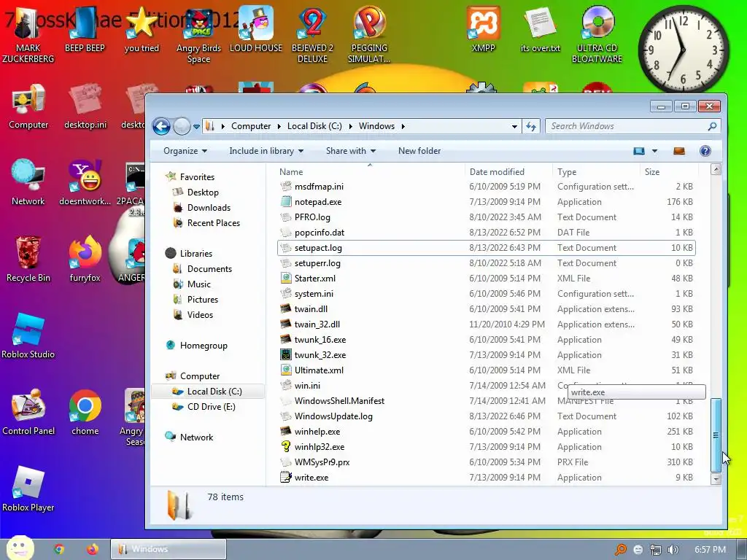The width and height of the screenshot is (747, 560).
Task: Click Computer in address breadcrumb
Action: pyautogui.click(x=251, y=126)
